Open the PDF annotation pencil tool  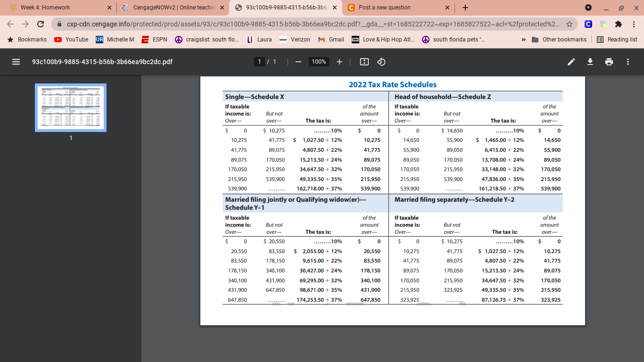pos(571,61)
